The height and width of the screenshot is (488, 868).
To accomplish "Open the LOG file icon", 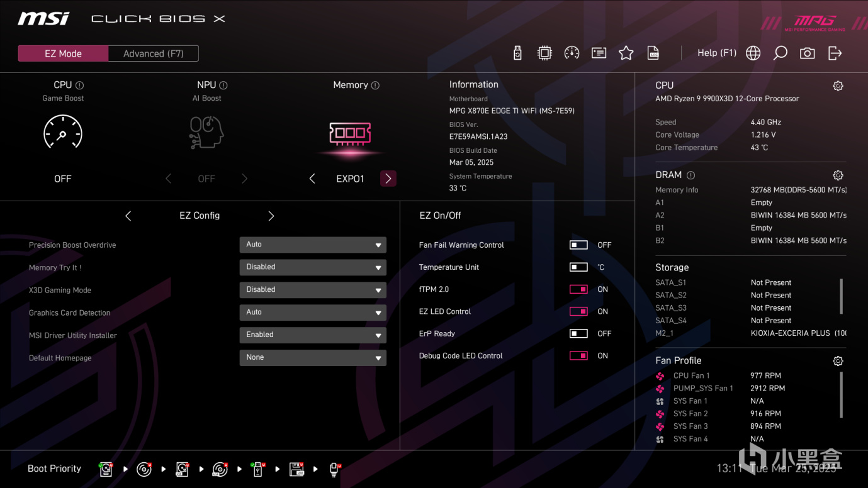I will [x=653, y=53].
